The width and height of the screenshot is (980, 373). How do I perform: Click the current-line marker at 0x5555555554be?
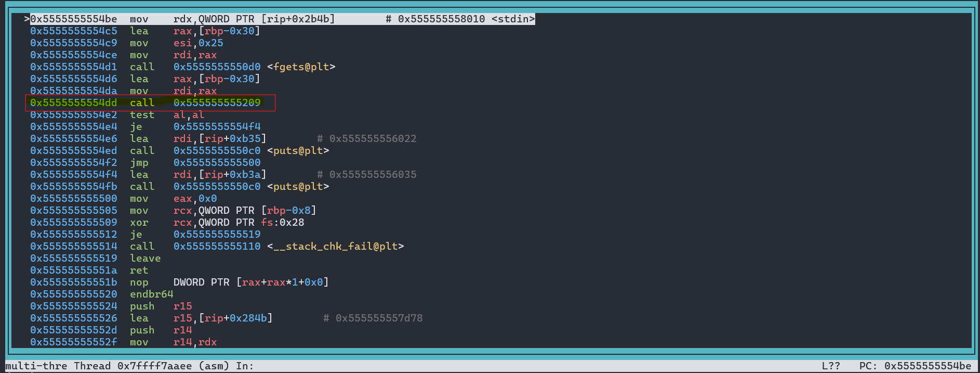(27, 19)
